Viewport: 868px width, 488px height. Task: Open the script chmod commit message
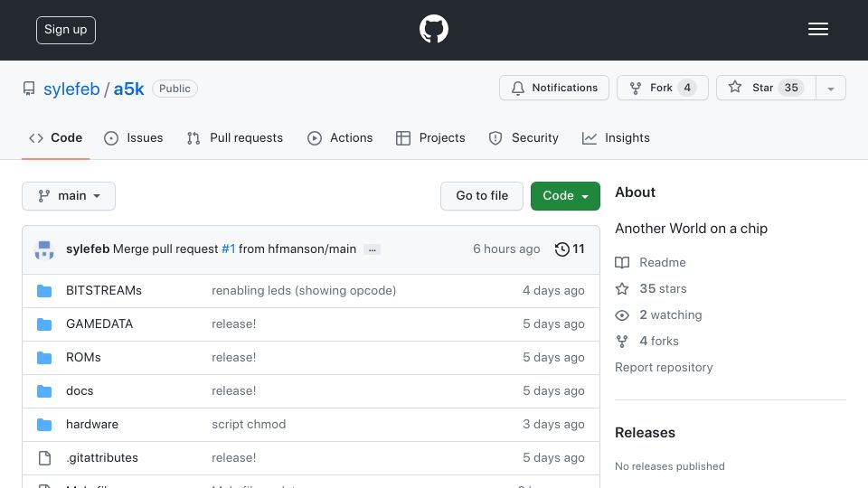click(x=249, y=425)
